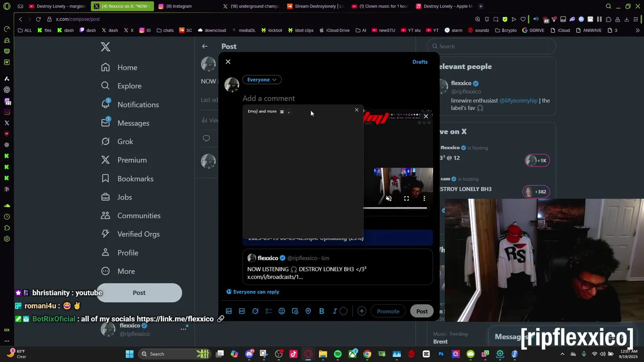Reload the page in browser
The width and height of the screenshot is (644, 362).
coord(38,19)
